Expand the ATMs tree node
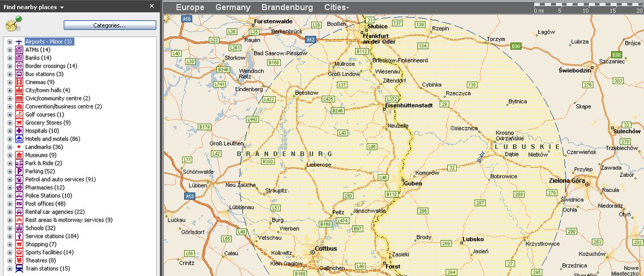Image resolution: width=644 pixels, height=276 pixels. [10, 50]
